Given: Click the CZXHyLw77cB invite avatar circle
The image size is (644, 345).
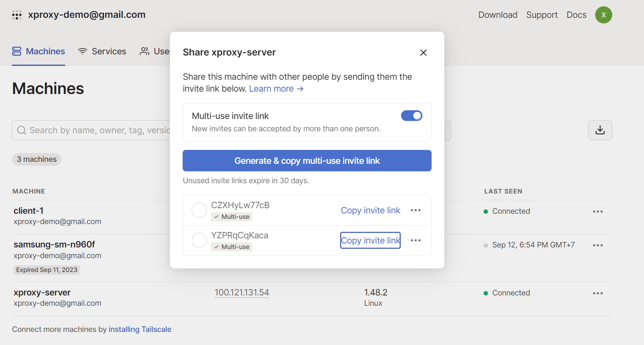Looking at the screenshot, I should (199, 210).
